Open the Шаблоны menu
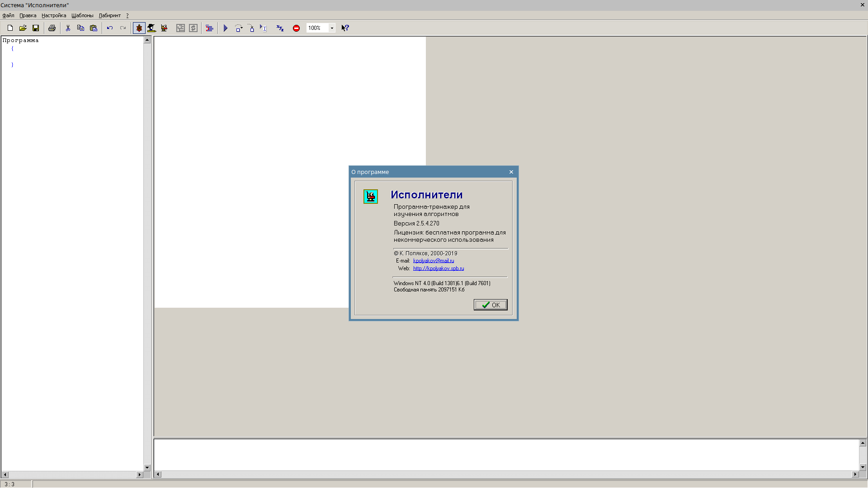The image size is (868, 488). tap(82, 15)
